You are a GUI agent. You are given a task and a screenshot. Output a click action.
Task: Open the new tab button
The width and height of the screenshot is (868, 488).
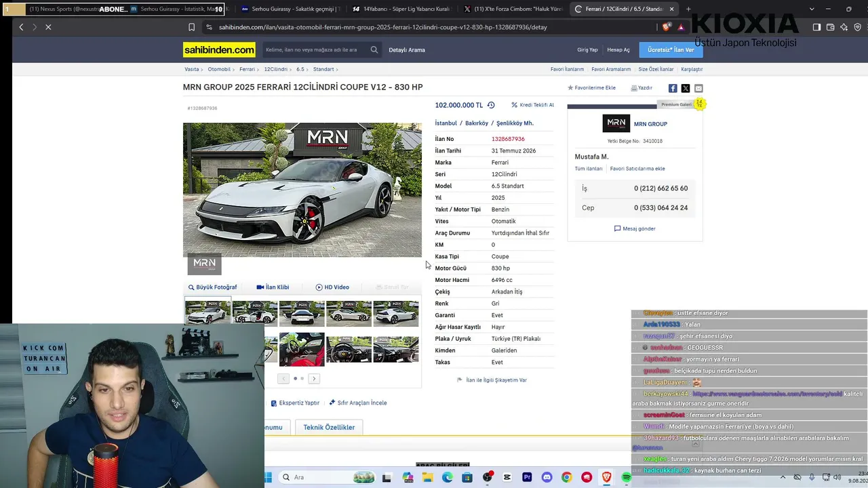pyautogui.click(x=688, y=9)
